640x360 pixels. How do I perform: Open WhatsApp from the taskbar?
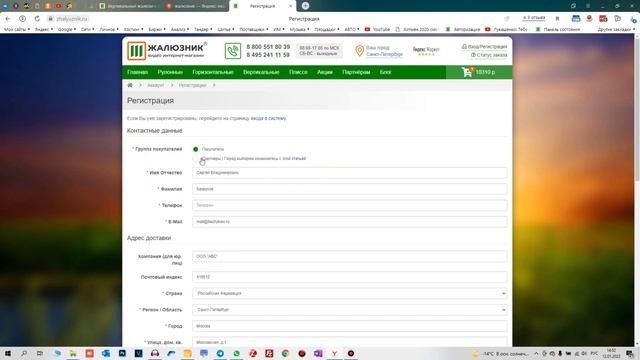236,353
